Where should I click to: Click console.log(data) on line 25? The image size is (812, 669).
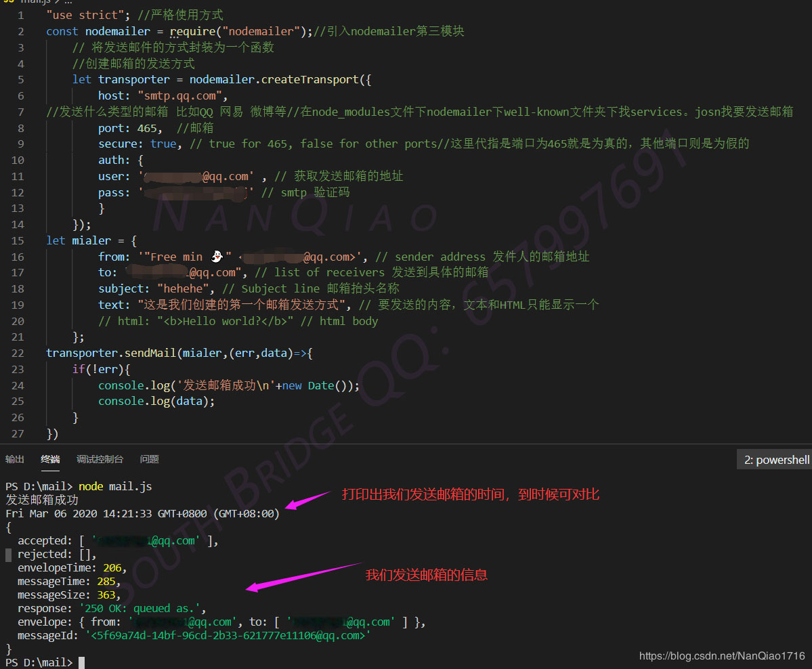tap(156, 402)
